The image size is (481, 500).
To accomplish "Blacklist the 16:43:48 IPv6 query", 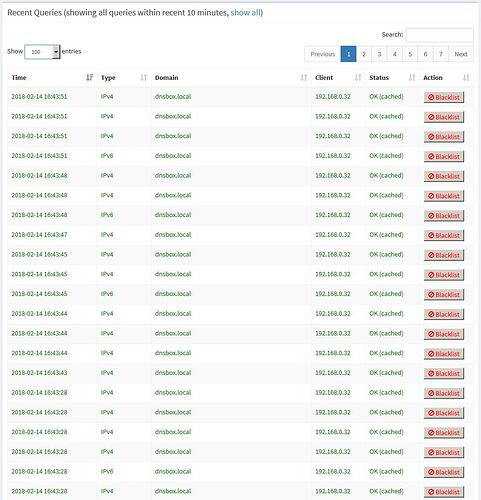I will click(444, 216).
